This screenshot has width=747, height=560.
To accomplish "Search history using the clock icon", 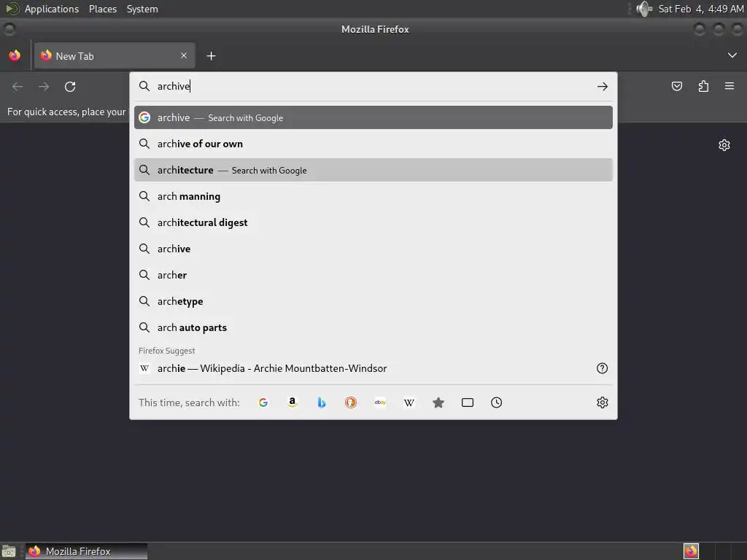I will (496, 402).
